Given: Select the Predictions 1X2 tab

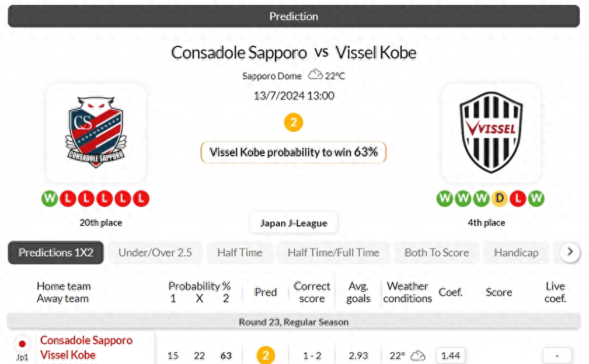Looking at the screenshot, I should click(56, 252).
